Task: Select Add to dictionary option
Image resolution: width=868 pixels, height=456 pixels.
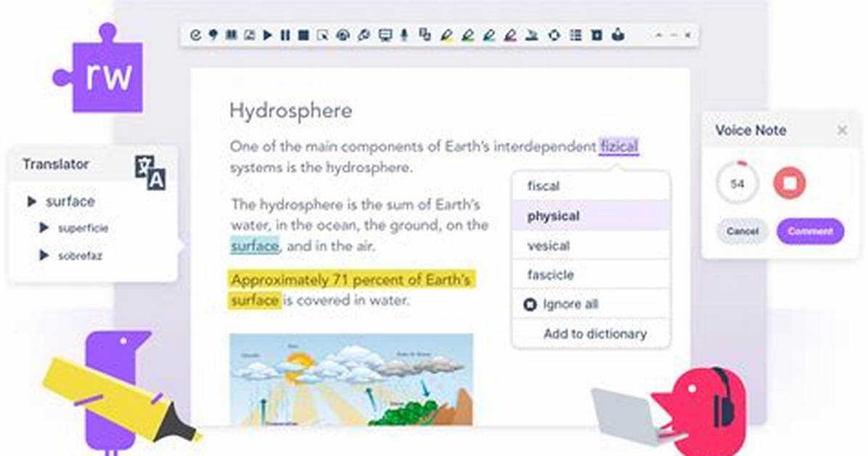Action: 591,333
